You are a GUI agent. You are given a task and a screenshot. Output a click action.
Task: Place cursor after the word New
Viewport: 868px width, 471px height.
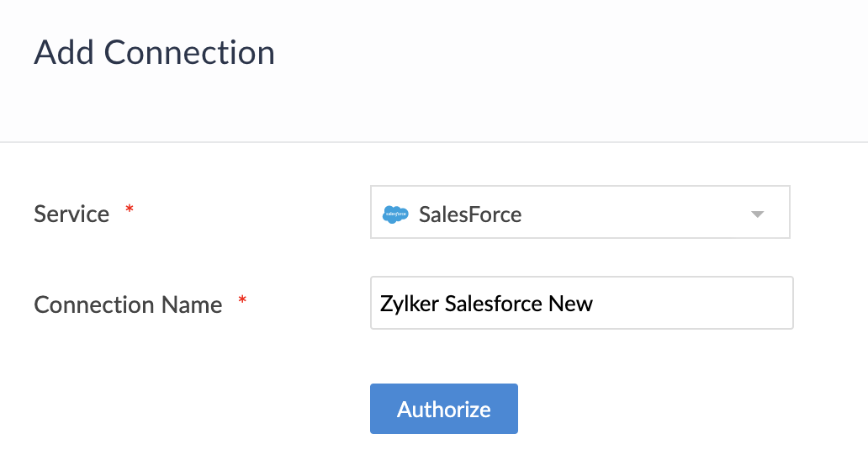(x=595, y=304)
